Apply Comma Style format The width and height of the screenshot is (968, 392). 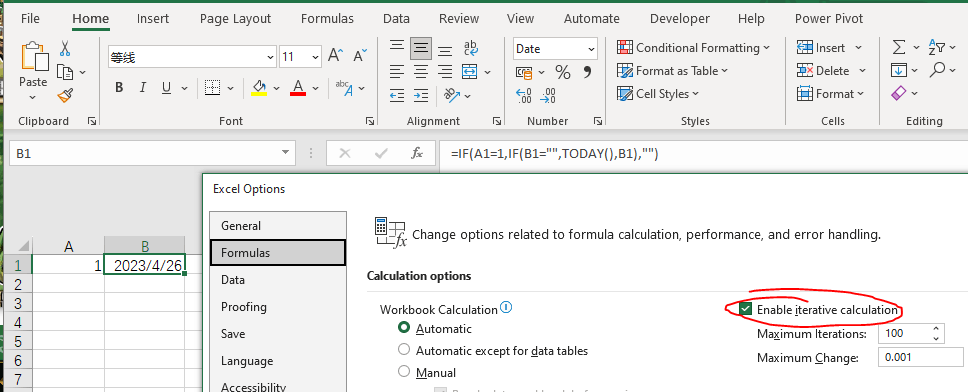[587, 72]
